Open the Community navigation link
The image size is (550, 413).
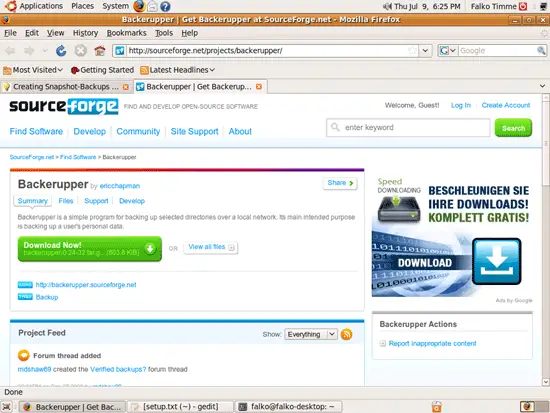click(x=138, y=131)
